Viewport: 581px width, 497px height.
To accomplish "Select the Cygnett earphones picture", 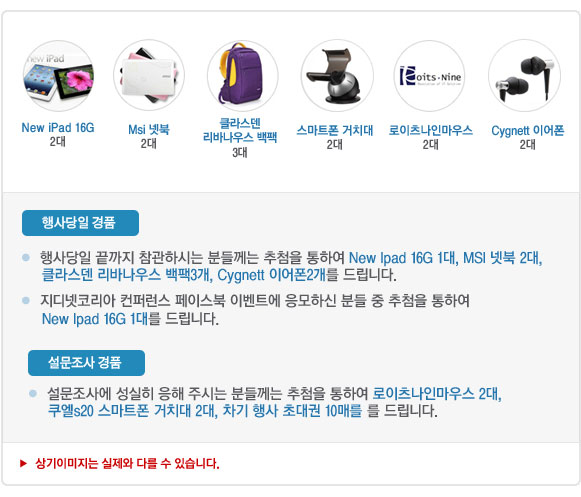I will [x=524, y=76].
